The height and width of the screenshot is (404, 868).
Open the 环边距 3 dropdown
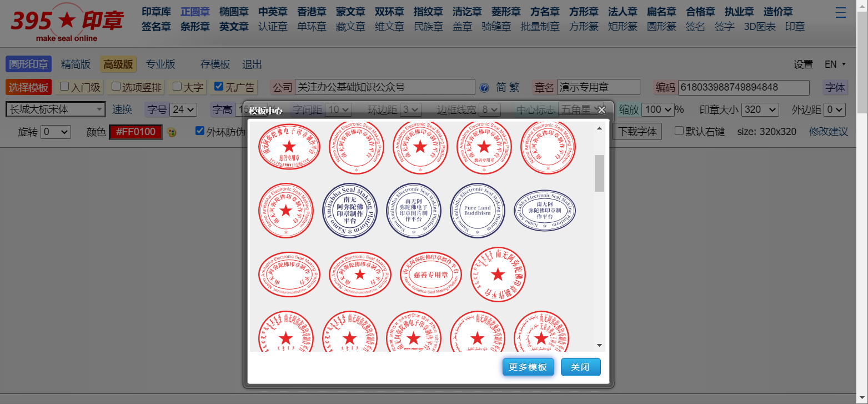click(411, 109)
